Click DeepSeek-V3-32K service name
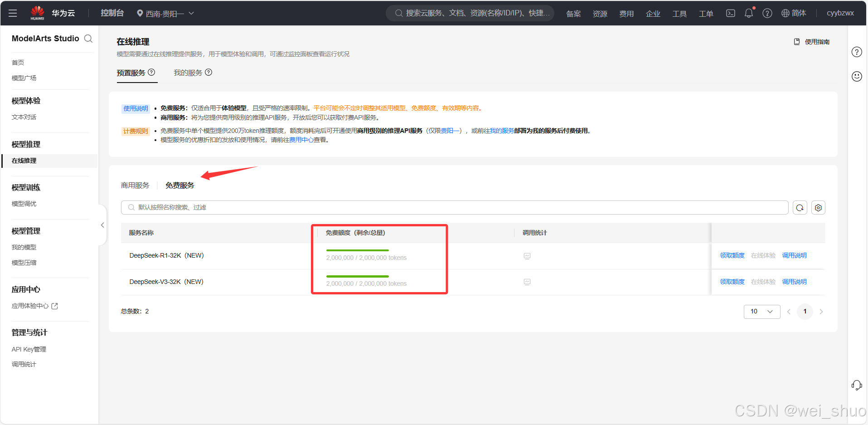This screenshot has width=868, height=425. (x=166, y=282)
